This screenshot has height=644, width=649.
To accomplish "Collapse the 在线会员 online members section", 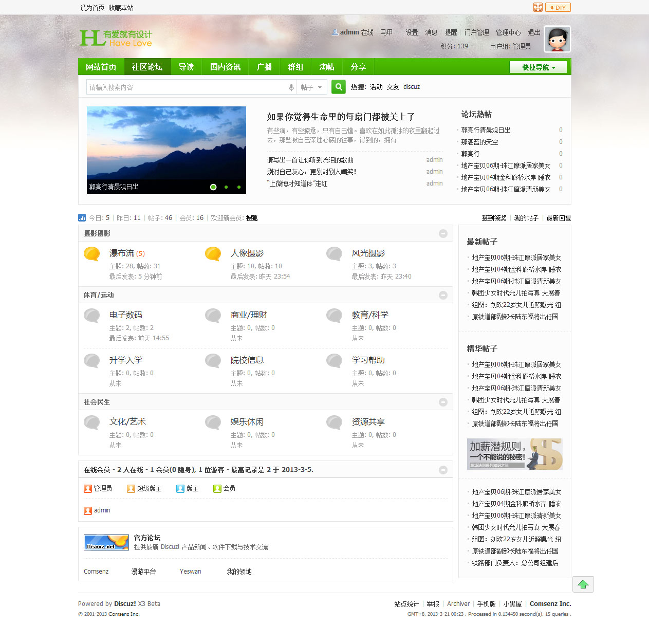I will coord(443,470).
